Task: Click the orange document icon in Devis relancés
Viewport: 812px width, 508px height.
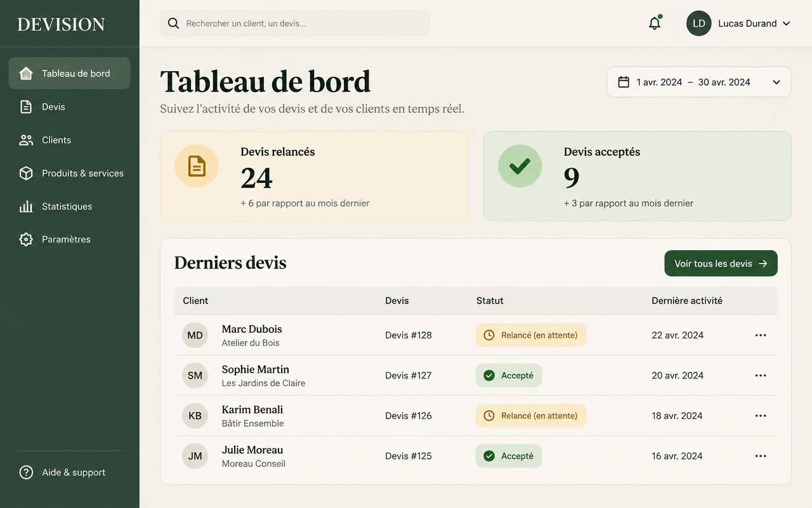Action: pos(197,166)
